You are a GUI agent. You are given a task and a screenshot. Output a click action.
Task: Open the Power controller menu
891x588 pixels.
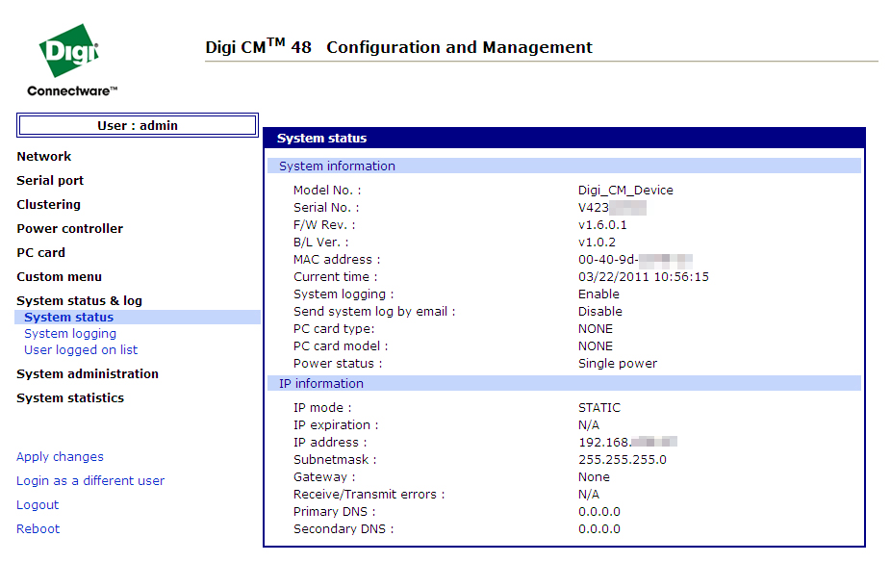click(70, 228)
